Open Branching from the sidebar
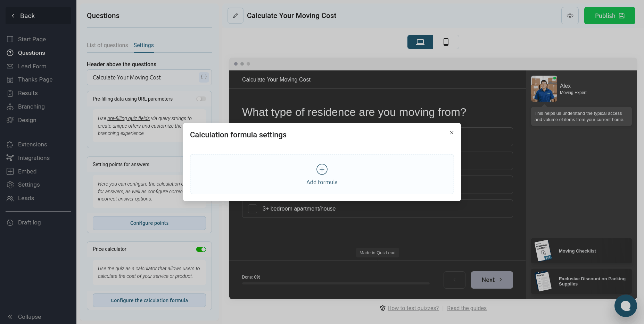The height and width of the screenshot is (324, 644). click(31, 106)
